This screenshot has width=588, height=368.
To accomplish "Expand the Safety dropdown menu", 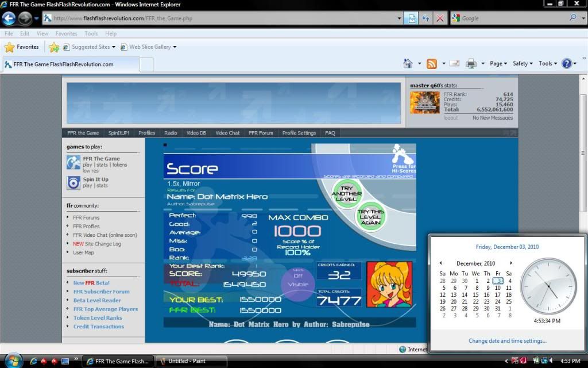I will click(x=523, y=64).
